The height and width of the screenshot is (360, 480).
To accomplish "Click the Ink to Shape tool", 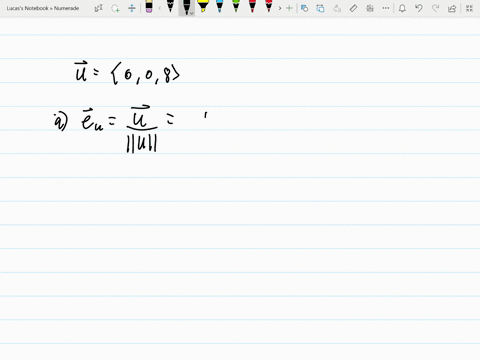I will [320, 8].
